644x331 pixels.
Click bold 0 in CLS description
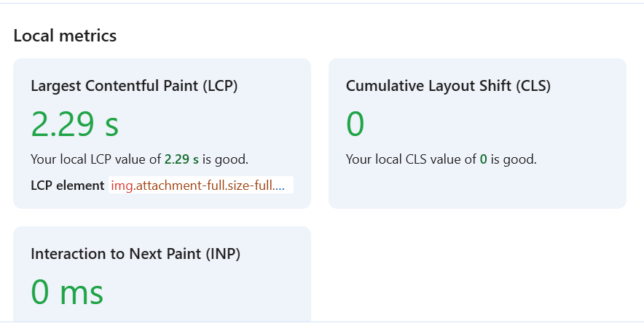[484, 159]
